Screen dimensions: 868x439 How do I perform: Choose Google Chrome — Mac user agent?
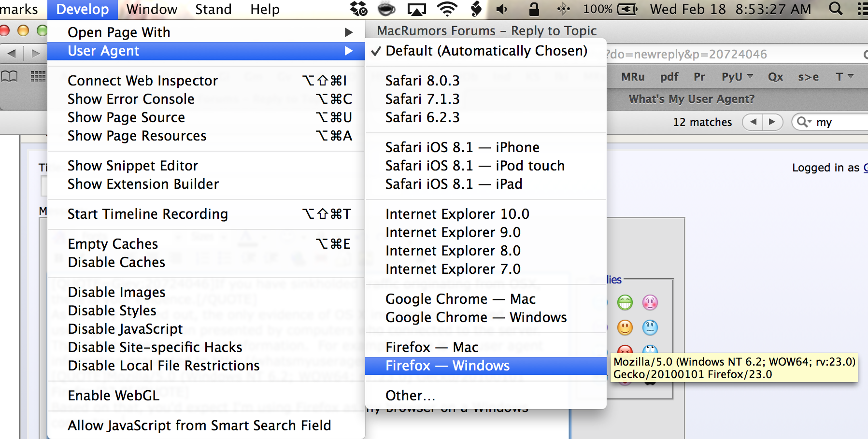pyautogui.click(x=486, y=299)
